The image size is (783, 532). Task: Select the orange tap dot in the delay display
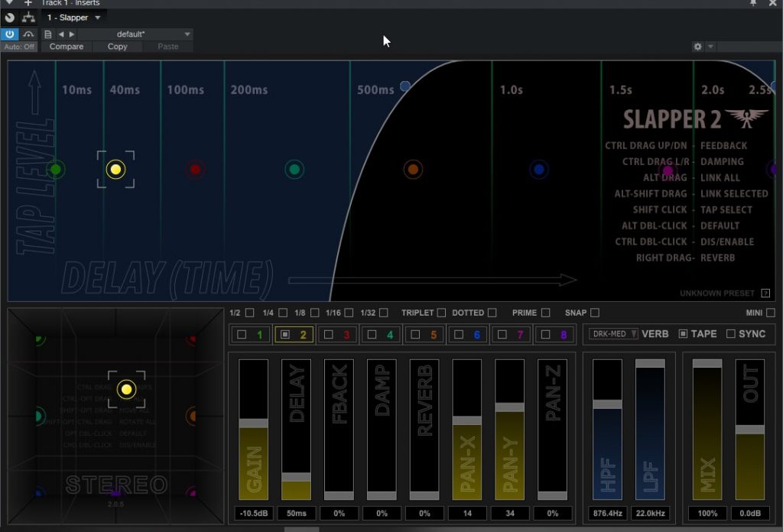413,169
